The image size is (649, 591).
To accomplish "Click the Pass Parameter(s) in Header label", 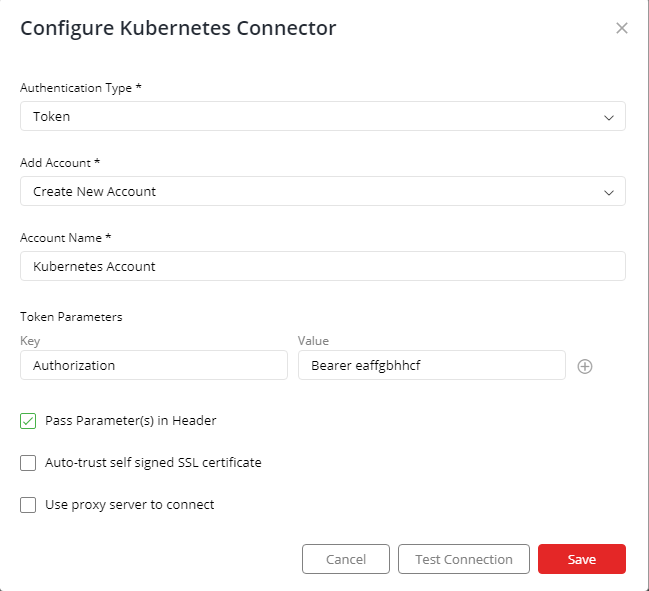I will coord(130,421).
